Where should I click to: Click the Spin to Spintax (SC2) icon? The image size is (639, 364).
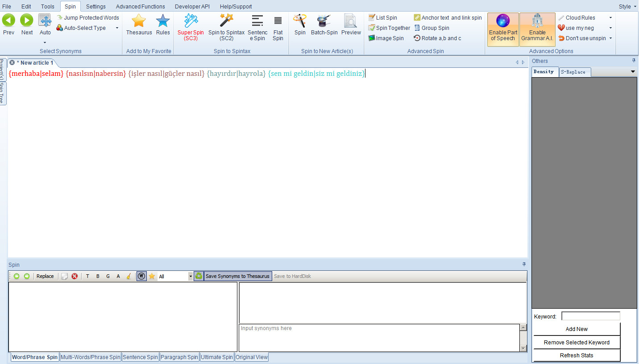pyautogui.click(x=226, y=21)
